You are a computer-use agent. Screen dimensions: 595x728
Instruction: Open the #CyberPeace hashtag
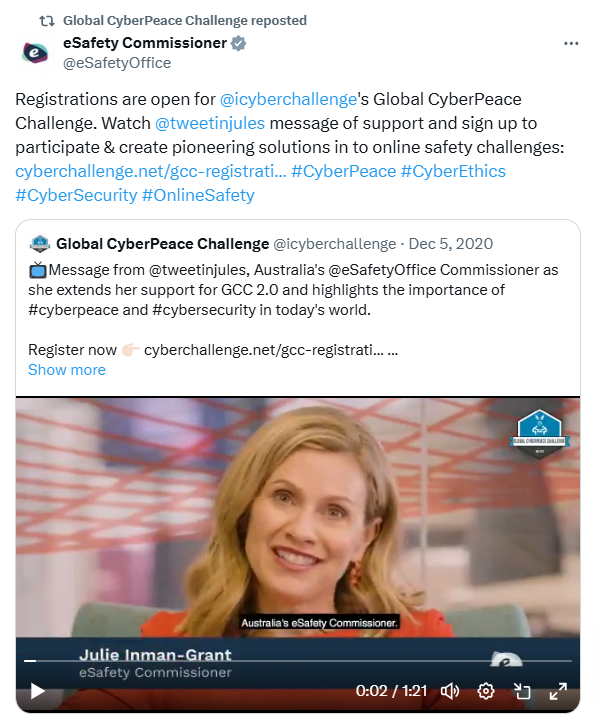tap(343, 171)
